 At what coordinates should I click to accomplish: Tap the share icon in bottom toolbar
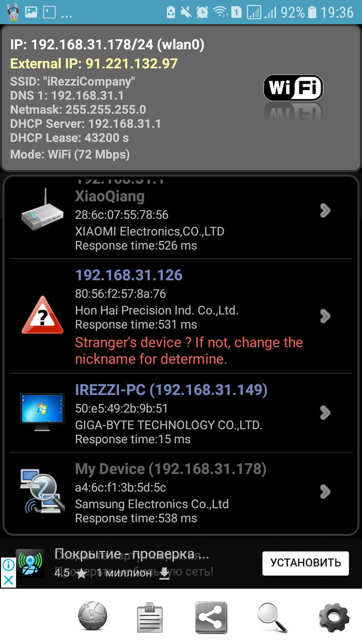coord(211,617)
